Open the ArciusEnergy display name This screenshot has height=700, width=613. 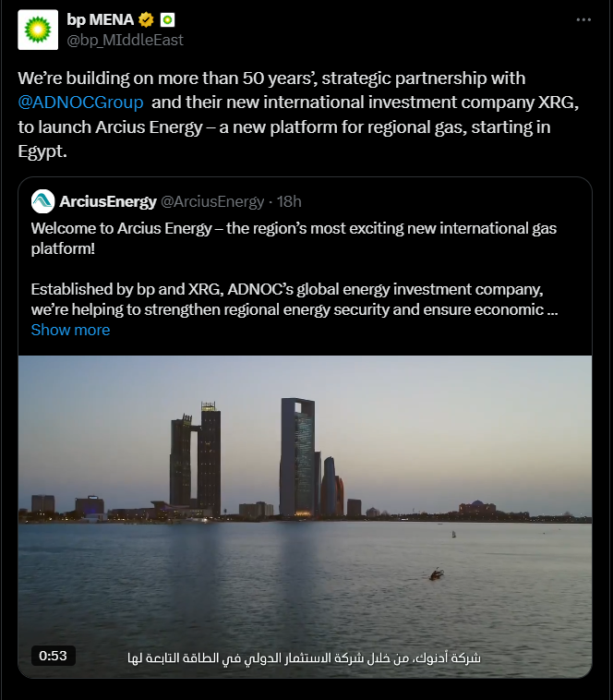(107, 201)
